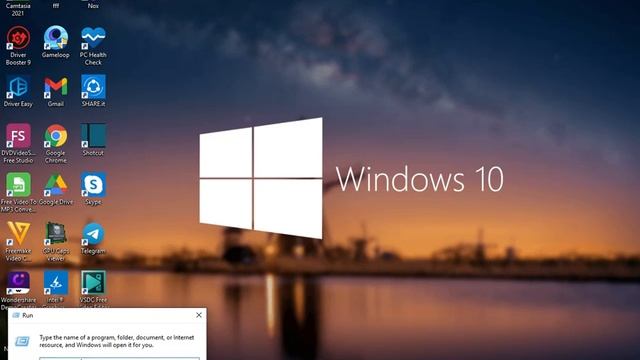Select the Wondershare desktop icon
Screen dimensions: 640x360
point(18,289)
